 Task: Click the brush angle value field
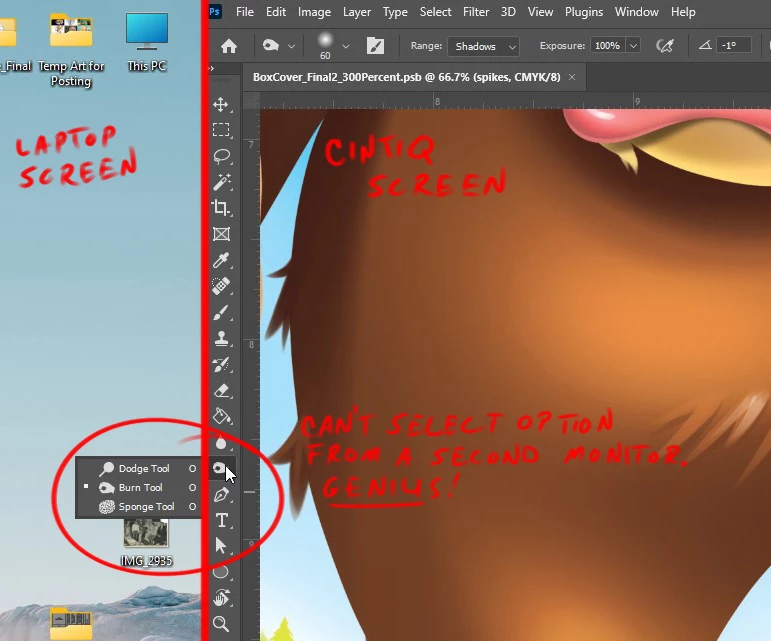pos(734,45)
